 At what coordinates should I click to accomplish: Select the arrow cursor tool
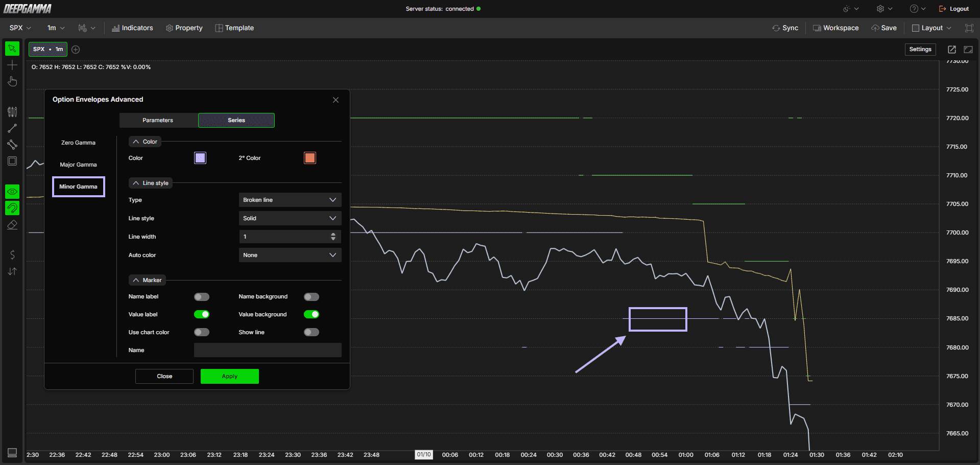point(12,49)
